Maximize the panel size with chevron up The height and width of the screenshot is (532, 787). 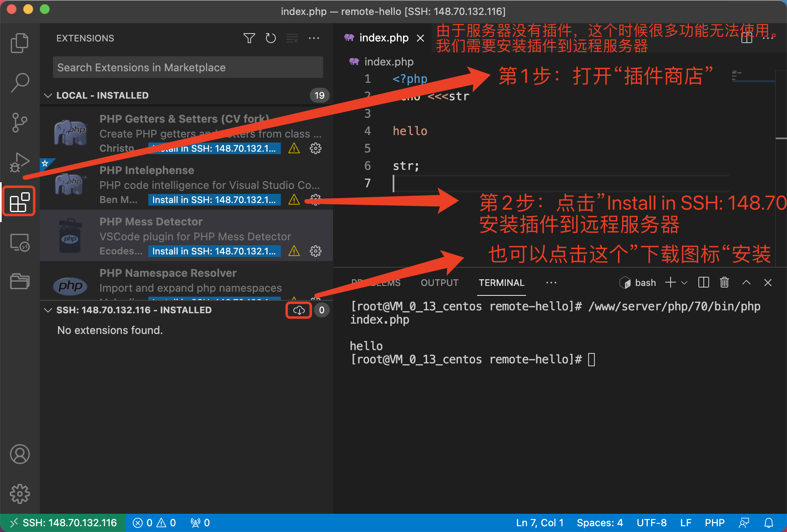click(746, 283)
